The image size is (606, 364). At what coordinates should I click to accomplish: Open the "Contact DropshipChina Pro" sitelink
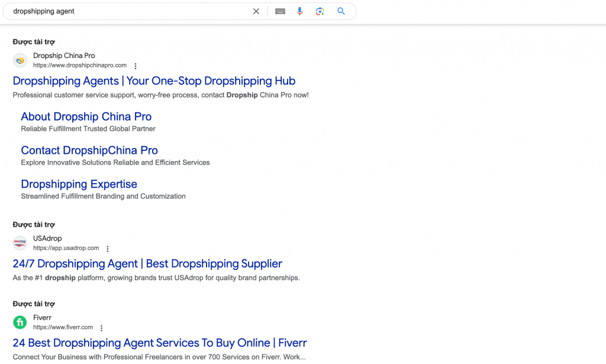(89, 150)
